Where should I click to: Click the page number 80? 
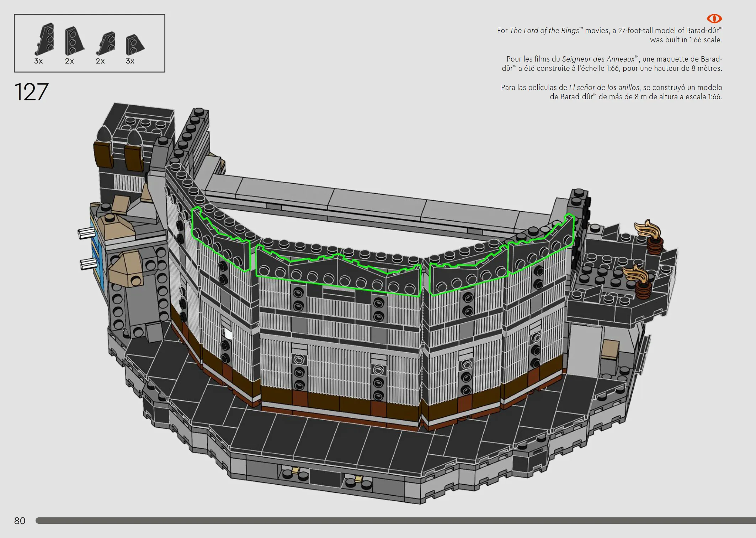20,521
